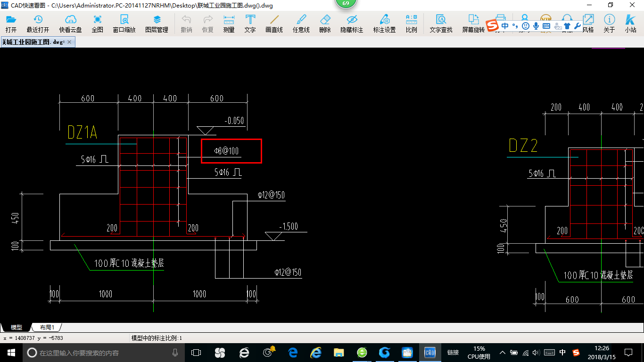
Task: Click the CAD app taskbar button
Action: click(x=429, y=353)
